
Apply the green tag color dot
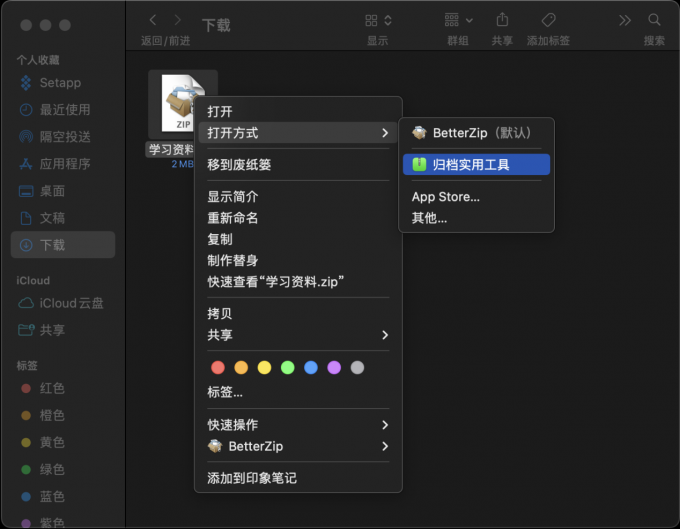[x=288, y=368]
